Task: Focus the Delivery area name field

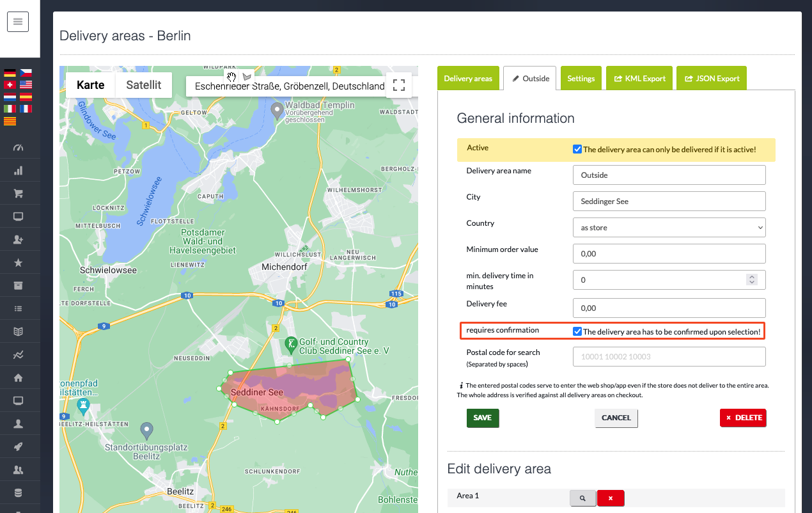Action: tap(669, 175)
